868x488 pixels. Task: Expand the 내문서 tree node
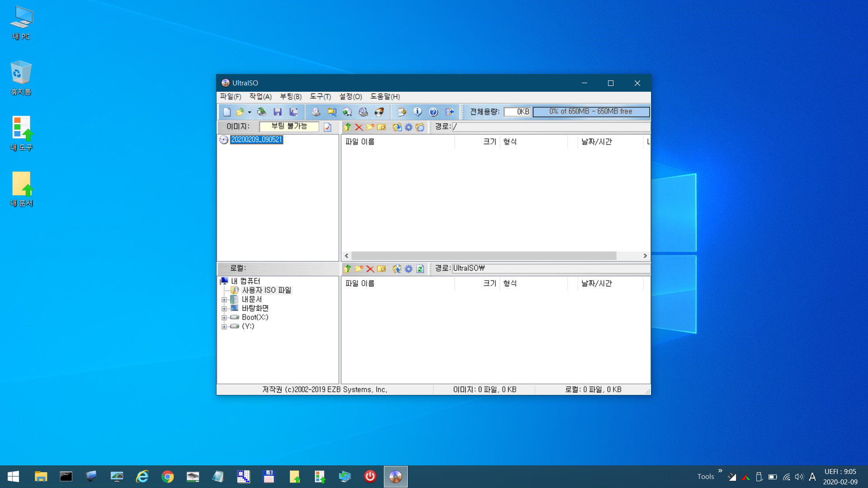224,300
